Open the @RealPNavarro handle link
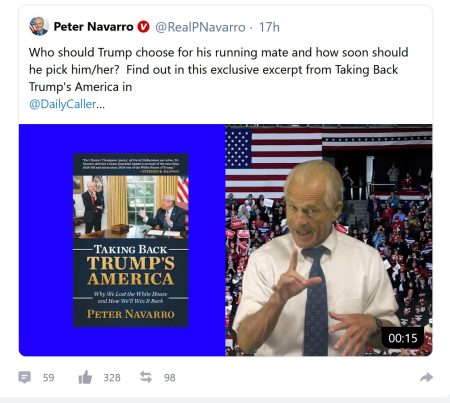This screenshot has width=450, height=403. pos(200,27)
